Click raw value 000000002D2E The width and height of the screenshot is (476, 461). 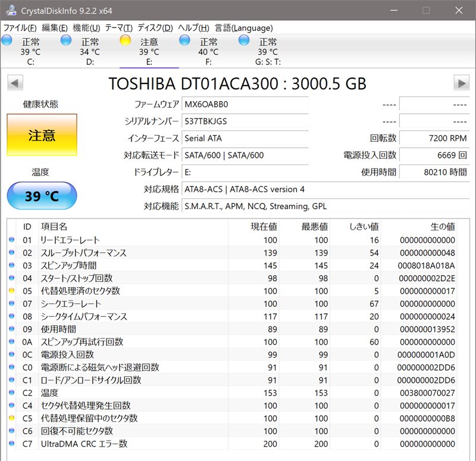tap(427, 278)
